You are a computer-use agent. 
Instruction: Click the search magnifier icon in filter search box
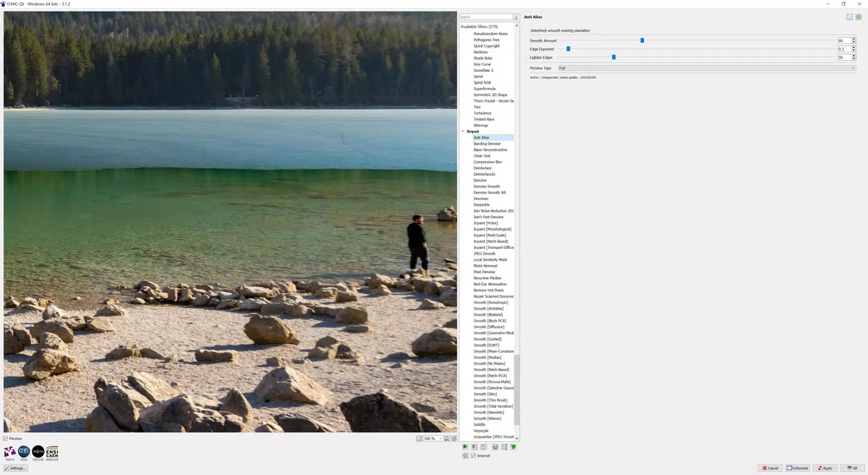[516, 17]
